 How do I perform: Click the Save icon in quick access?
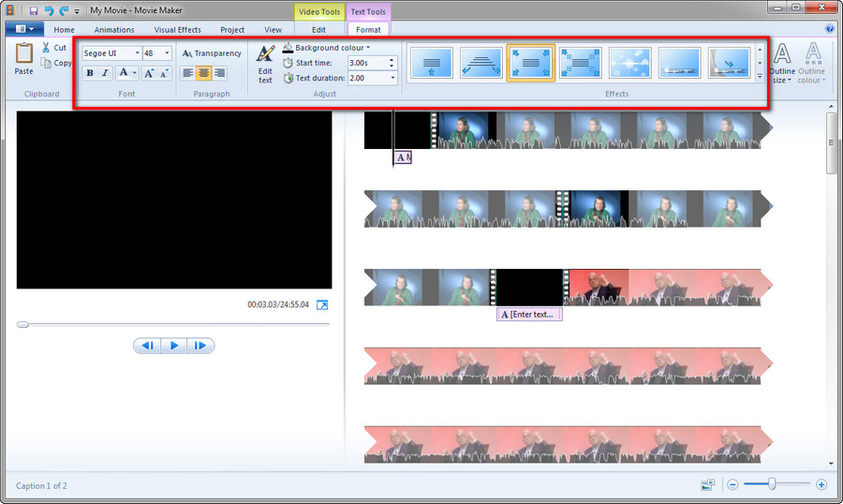coord(34,10)
